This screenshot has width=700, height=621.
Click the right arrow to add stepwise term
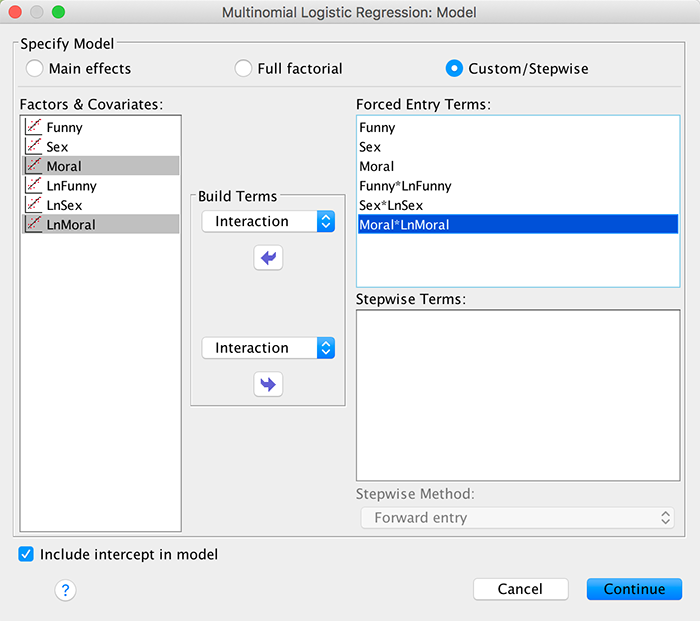tap(268, 384)
